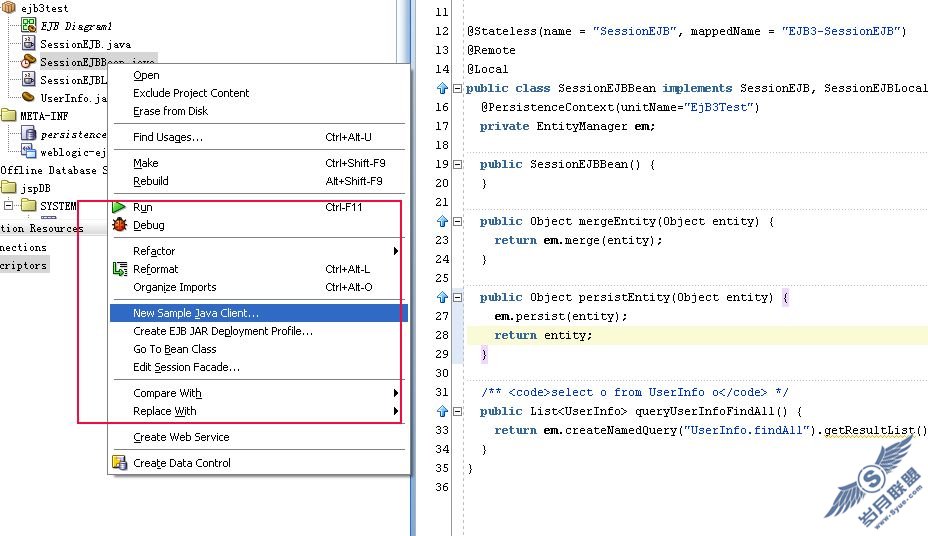Click the override arrow beside the class declaration
This screenshot has height=536, width=928.
(x=442, y=88)
